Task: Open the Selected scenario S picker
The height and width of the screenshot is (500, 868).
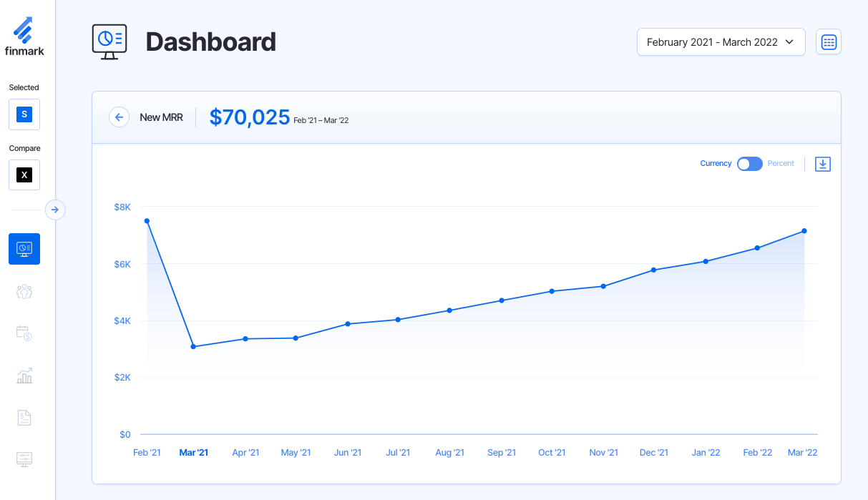Action: 24,114
